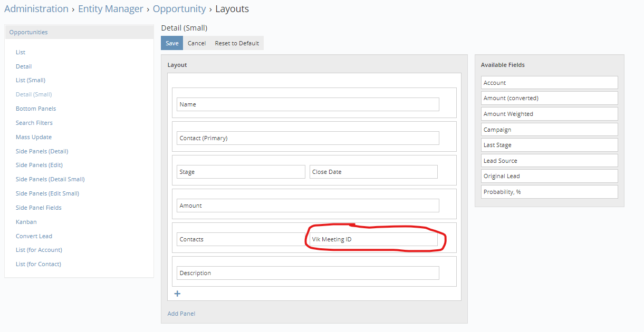Open the Entity Manager breadcrumb link
This screenshot has width=644, height=332.
110,8
